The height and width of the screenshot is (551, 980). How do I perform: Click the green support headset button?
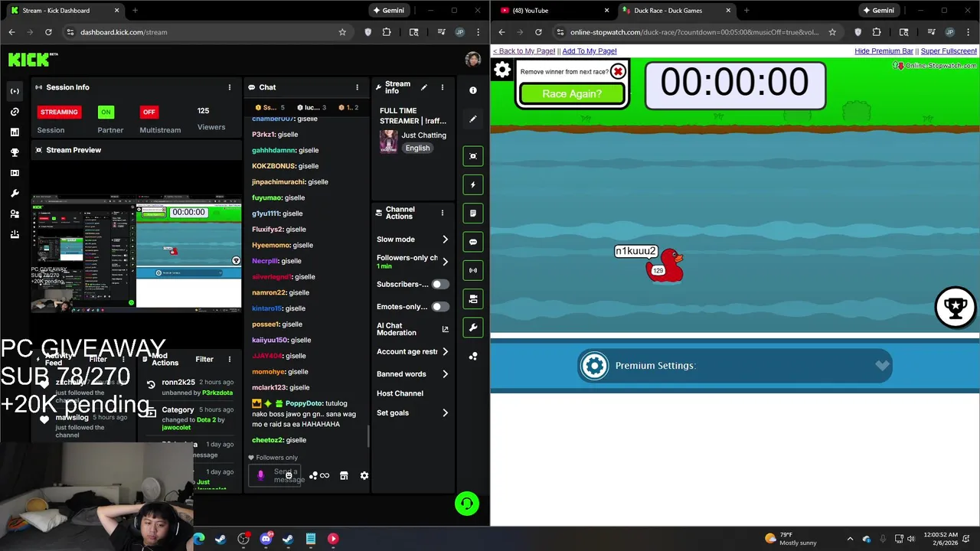[467, 504]
